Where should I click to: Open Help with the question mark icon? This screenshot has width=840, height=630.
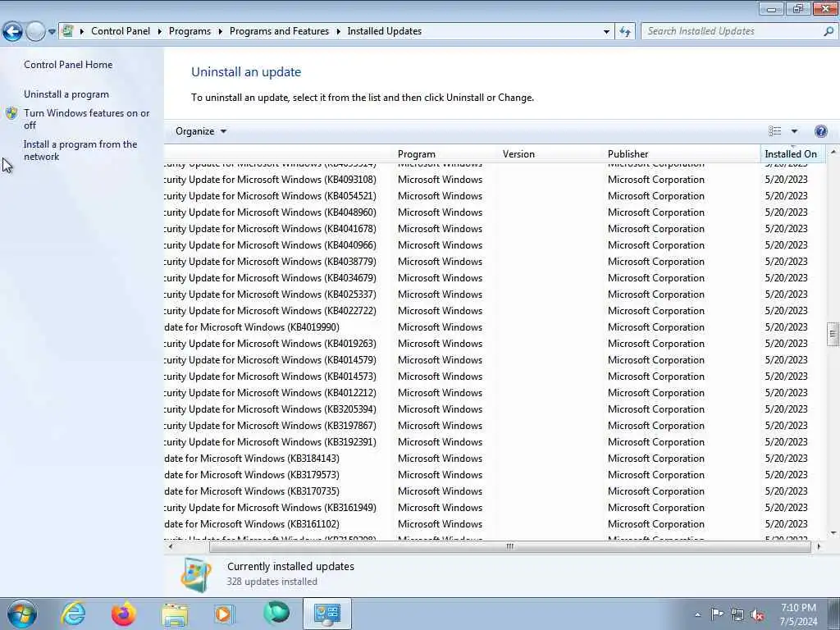820,131
